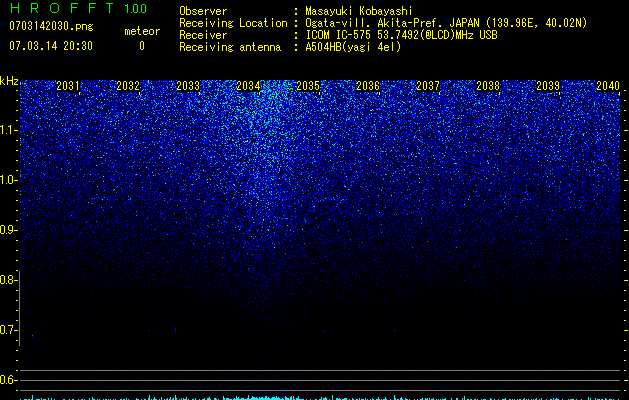Click the 2036 time marker
Image resolution: width=629 pixels, height=400 pixels.
pyautogui.click(x=368, y=86)
